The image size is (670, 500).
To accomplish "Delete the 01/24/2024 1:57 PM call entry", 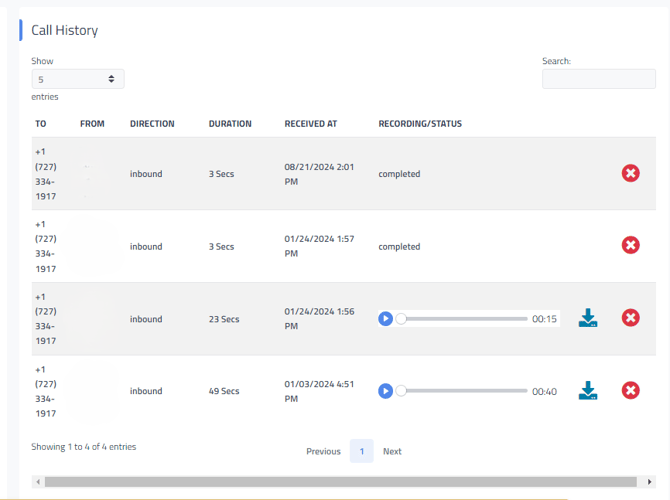I will click(x=630, y=245).
